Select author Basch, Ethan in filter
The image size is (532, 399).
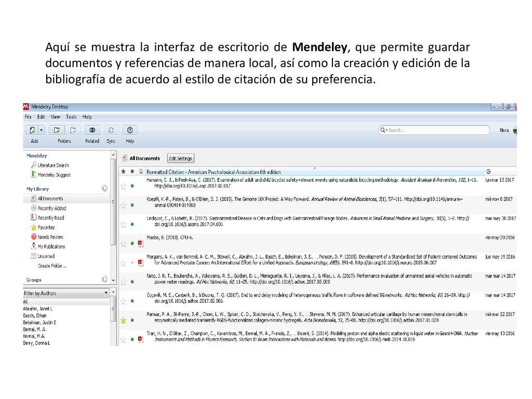click(35, 315)
